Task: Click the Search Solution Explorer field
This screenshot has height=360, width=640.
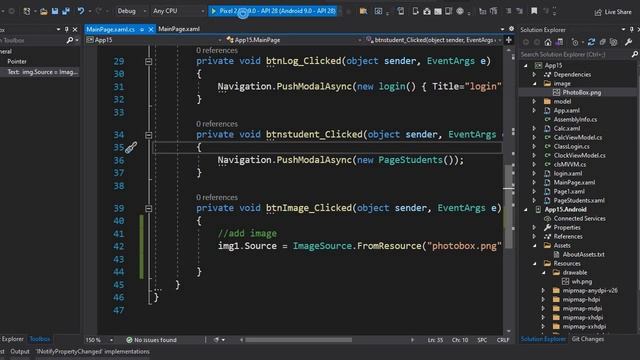Action: pos(575,54)
